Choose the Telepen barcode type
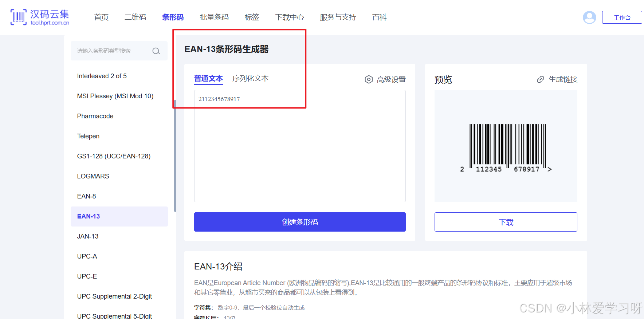This screenshot has height=319, width=644. [119, 136]
